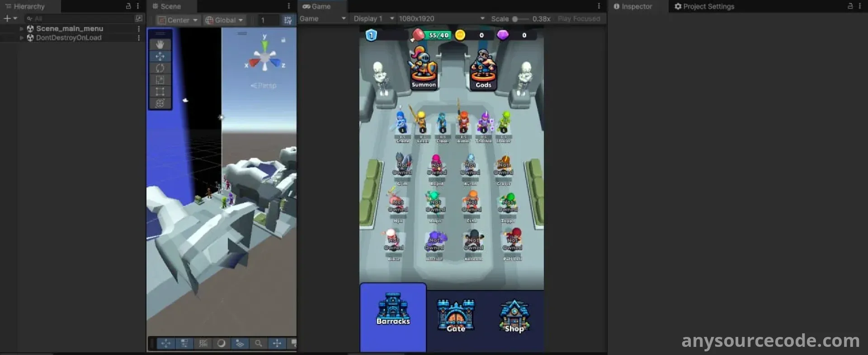Click the Game view Scale slider
This screenshot has width=868, height=355.
pos(520,19)
